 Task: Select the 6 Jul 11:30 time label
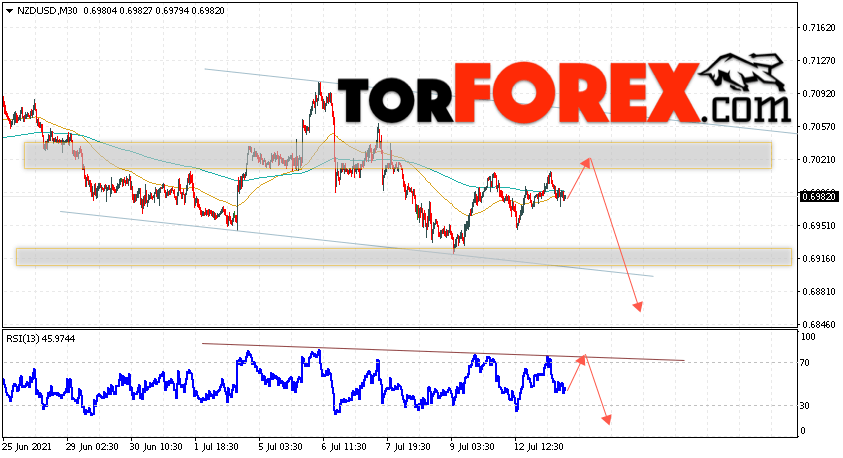345,447
